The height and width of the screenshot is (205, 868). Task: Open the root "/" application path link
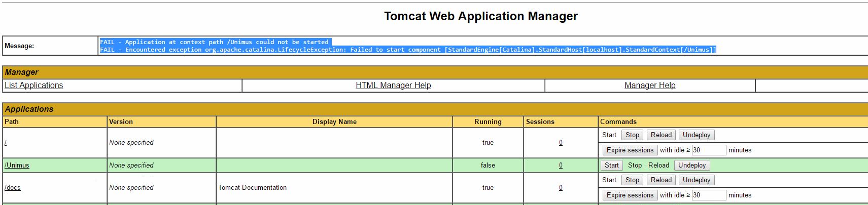pos(6,143)
